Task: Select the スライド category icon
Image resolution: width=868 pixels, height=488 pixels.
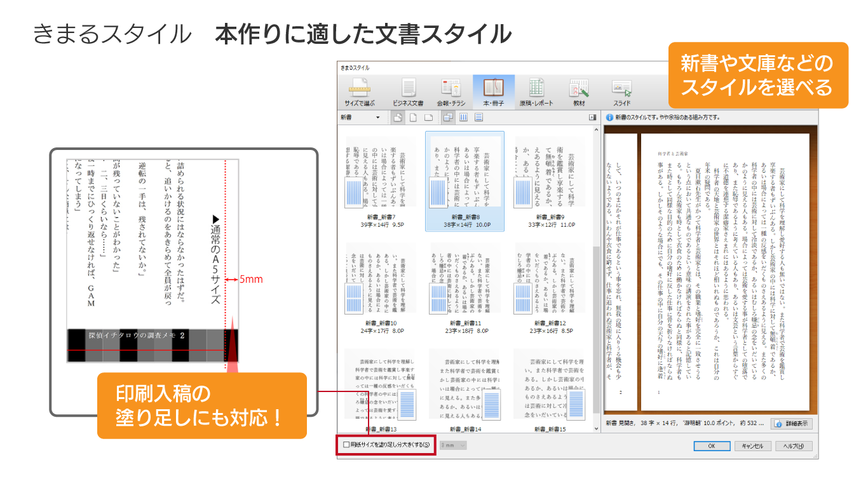Action: (x=621, y=92)
